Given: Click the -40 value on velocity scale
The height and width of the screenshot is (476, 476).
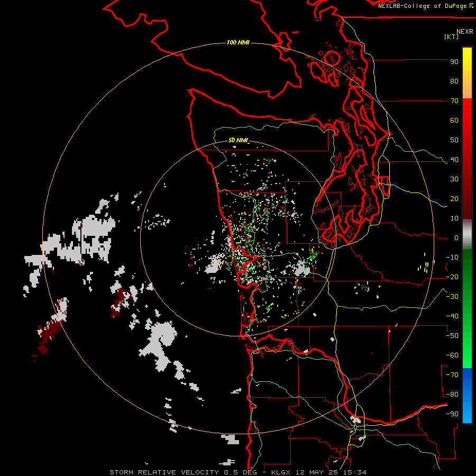Looking at the screenshot, I should click(452, 316).
